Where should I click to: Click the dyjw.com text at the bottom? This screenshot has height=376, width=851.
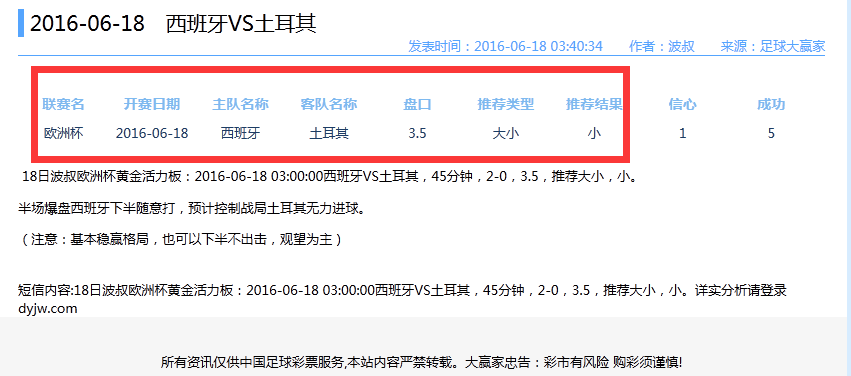tap(48, 309)
